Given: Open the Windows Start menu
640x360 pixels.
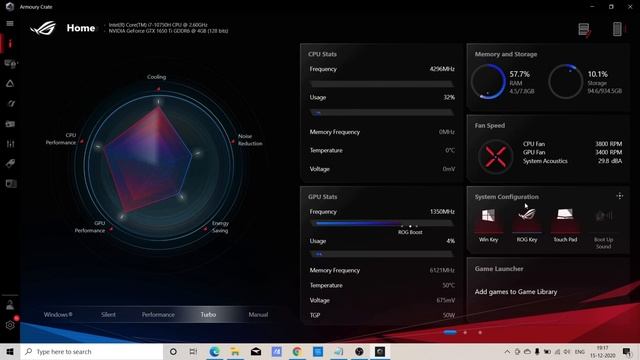Looking at the screenshot, I should point(10,351).
